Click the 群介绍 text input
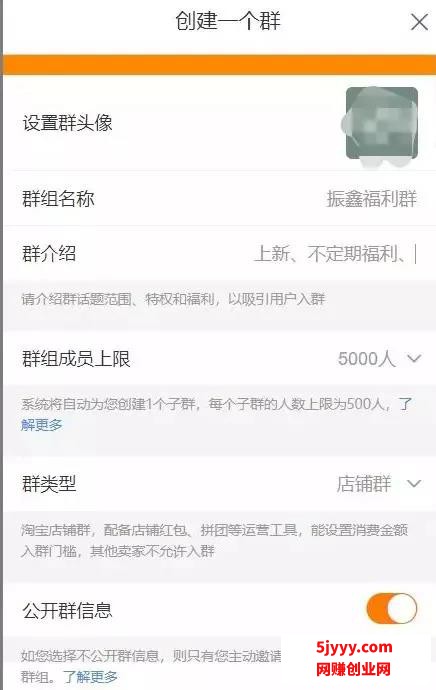 pos(334,254)
